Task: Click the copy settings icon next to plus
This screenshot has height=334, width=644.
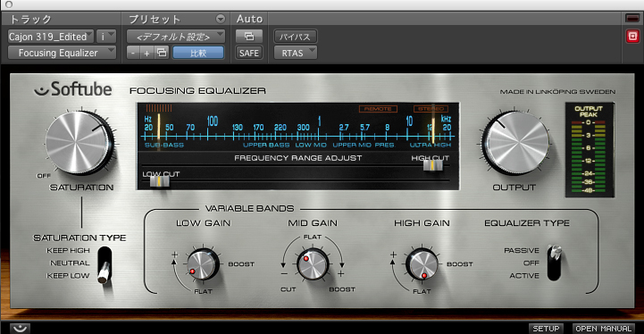Action: point(162,53)
